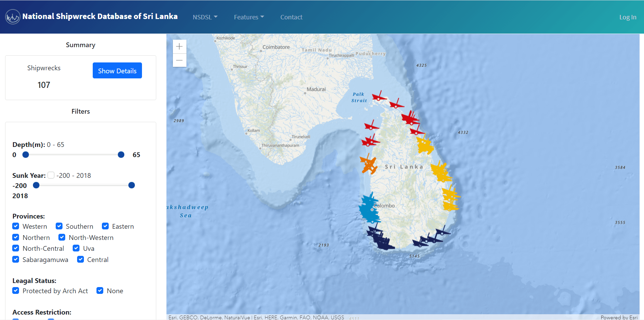The height and width of the screenshot is (320, 644).
Task: Uncheck the Western province filter
Action: [16, 226]
